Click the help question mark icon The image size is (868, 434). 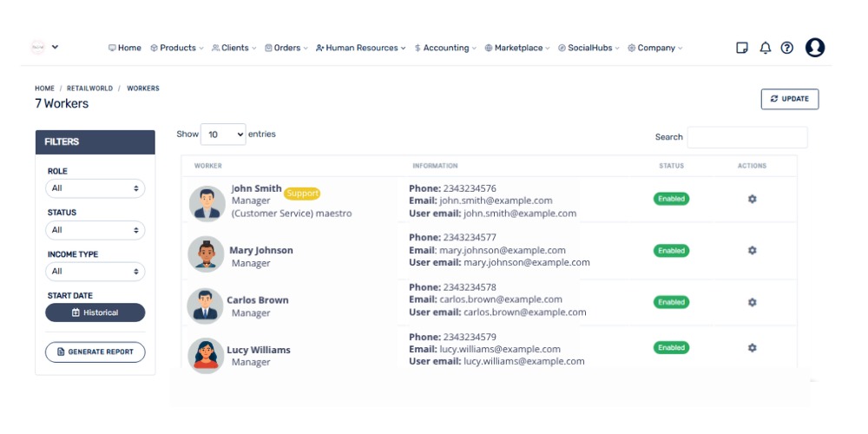(x=787, y=49)
